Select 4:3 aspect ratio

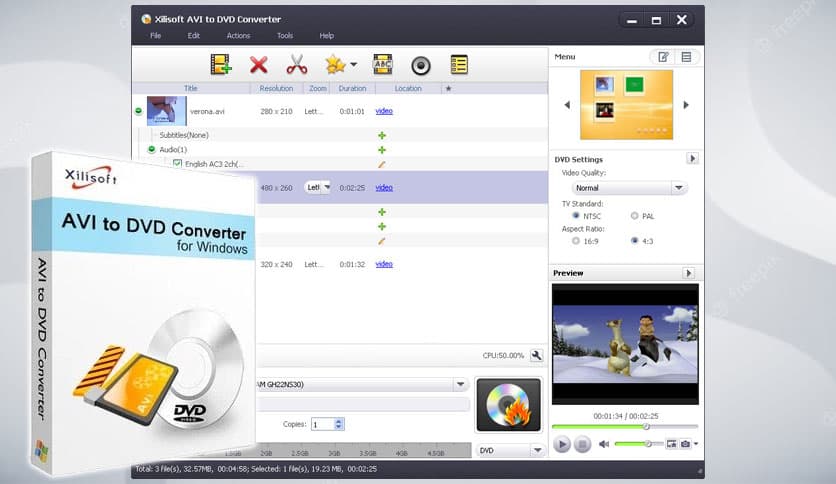[x=634, y=241]
